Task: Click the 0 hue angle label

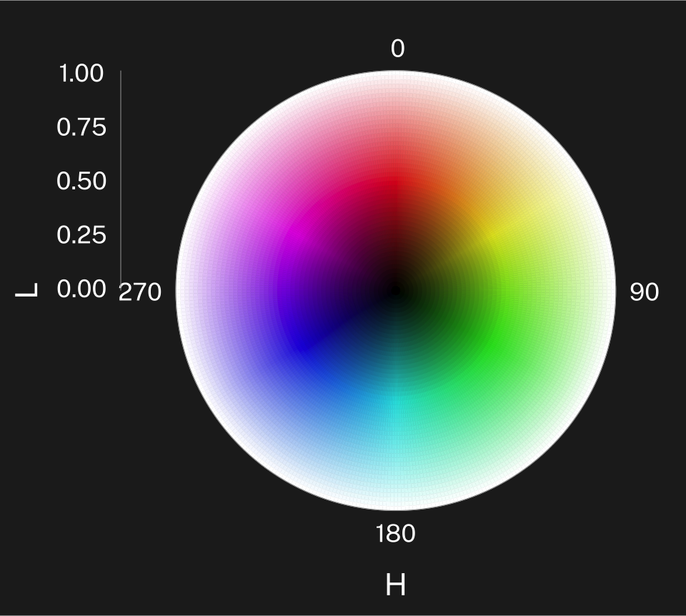Action: point(398,49)
